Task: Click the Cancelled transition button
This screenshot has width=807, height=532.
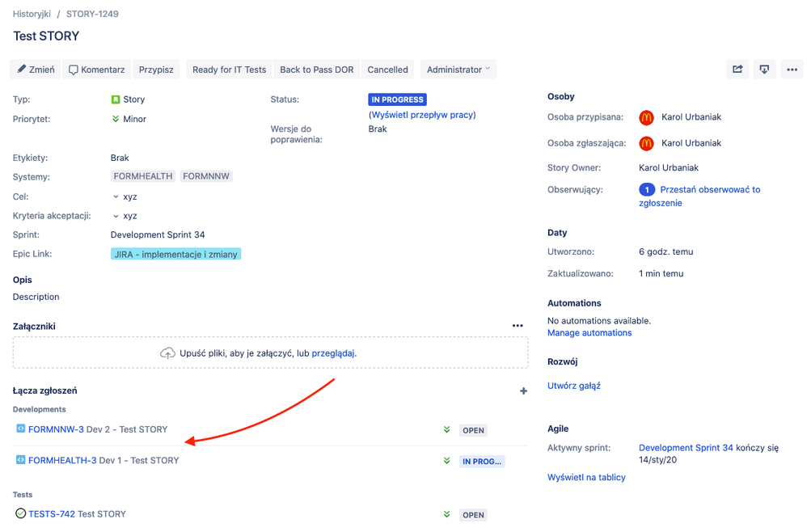Action: [x=387, y=70]
